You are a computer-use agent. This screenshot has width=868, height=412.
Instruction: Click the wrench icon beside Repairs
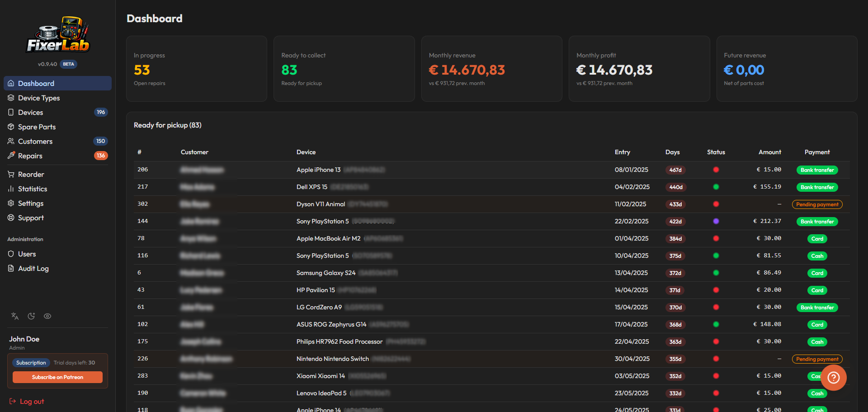pyautogui.click(x=11, y=156)
